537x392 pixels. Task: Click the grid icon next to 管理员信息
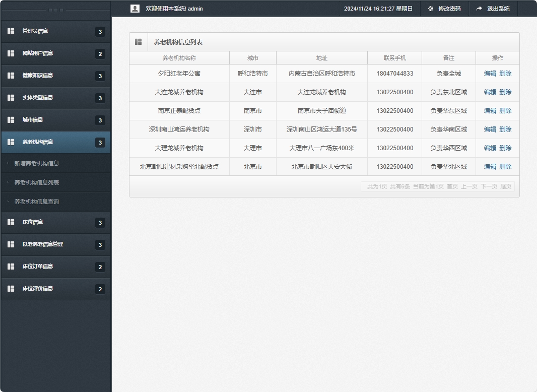(11, 31)
